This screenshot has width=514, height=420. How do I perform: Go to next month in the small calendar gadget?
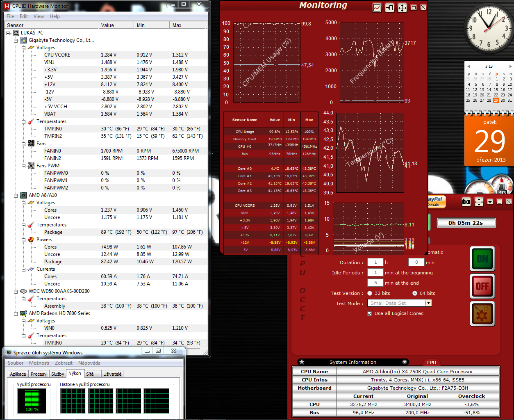pyautogui.click(x=510, y=66)
